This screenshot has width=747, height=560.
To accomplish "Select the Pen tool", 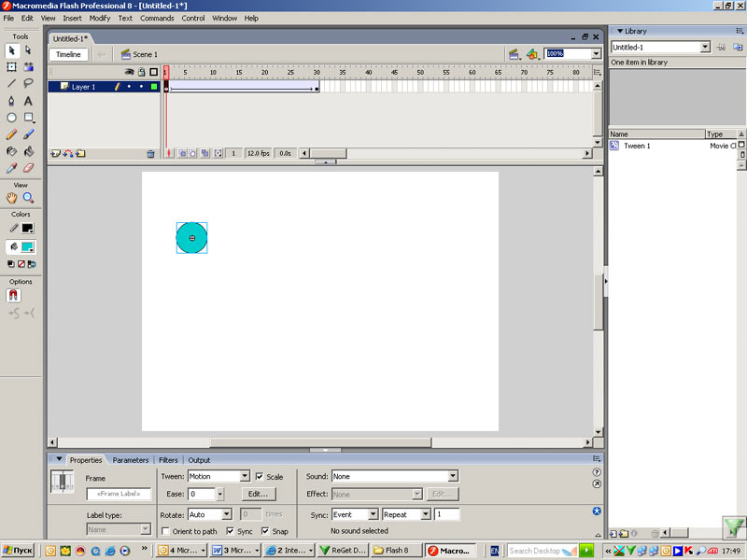I will click(x=12, y=101).
